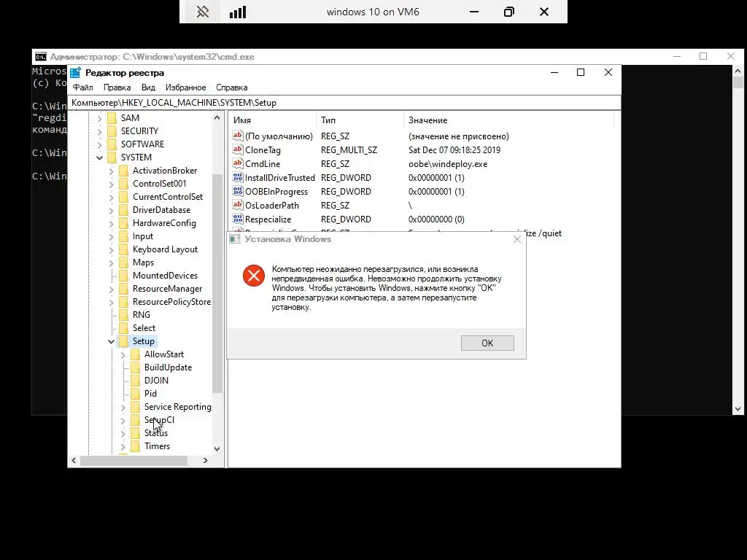
Task: Open the Файл menu in Registry Editor
Action: [83, 87]
